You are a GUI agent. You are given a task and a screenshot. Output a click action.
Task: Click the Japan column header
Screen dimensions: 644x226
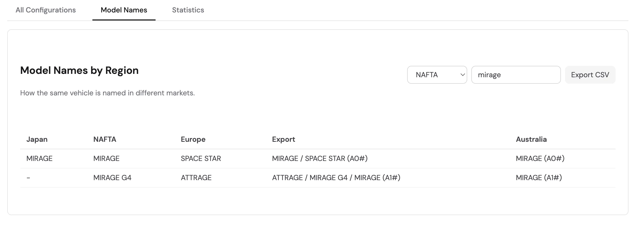pyautogui.click(x=37, y=139)
